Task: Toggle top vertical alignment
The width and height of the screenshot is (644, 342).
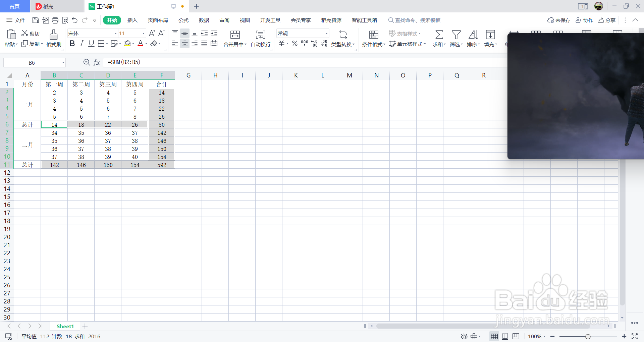Action: click(x=175, y=33)
